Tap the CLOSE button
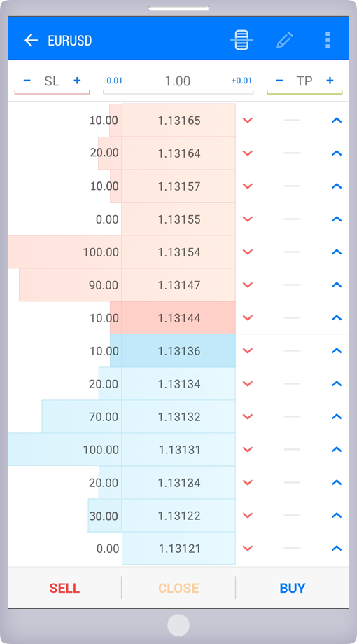 pyautogui.click(x=178, y=588)
